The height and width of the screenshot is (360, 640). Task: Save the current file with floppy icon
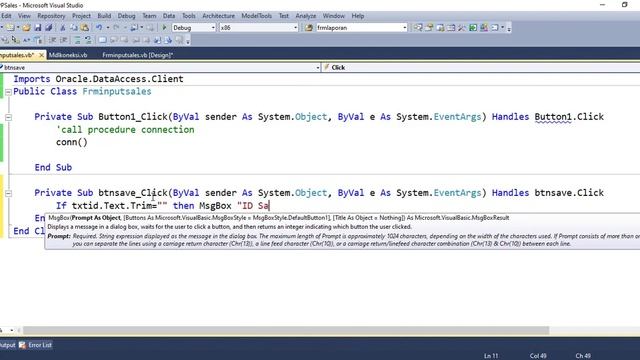pos(38,28)
